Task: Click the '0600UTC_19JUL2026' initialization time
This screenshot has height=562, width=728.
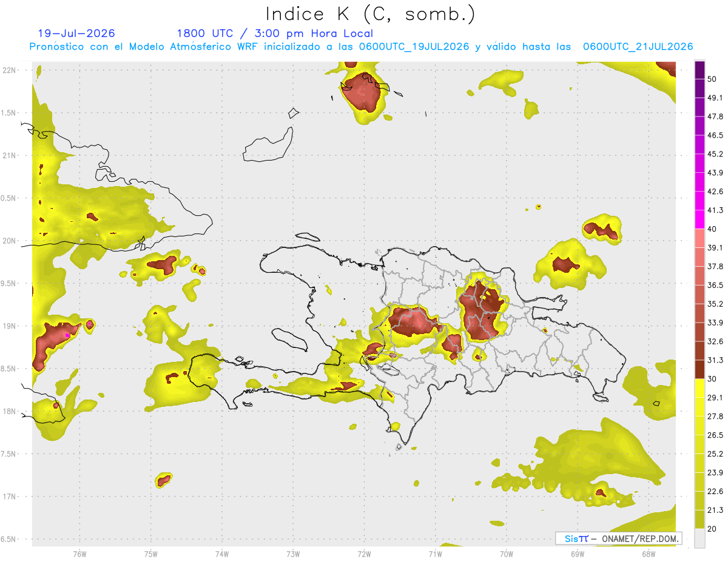Action: [414, 47]
